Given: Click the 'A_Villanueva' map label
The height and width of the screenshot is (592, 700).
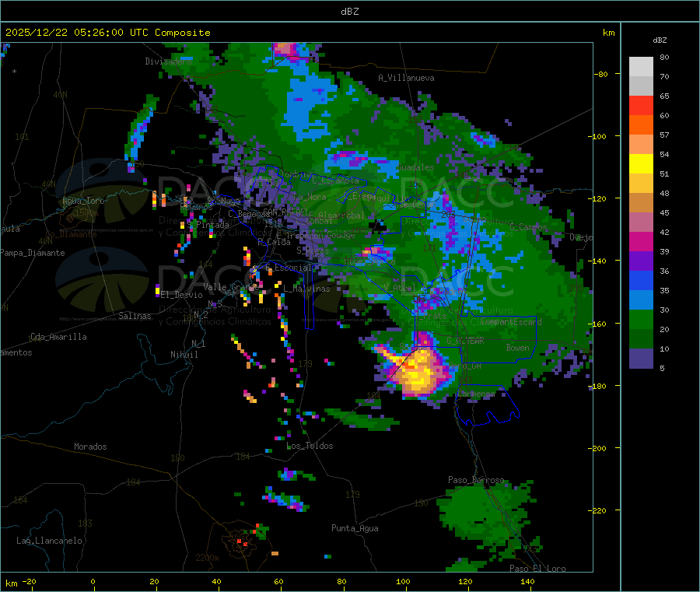Looking at the screenshot, I should [x=406, y=78].
